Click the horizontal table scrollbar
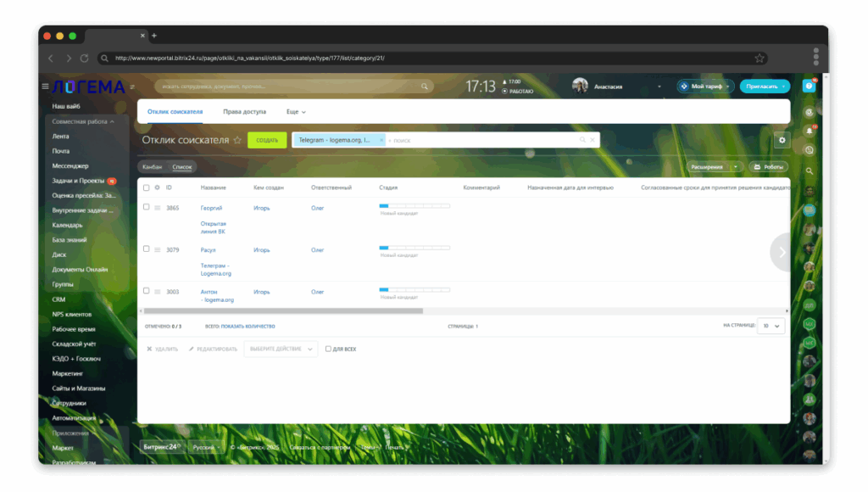Screen dimensions: 868x492 [x=282, y=310]
